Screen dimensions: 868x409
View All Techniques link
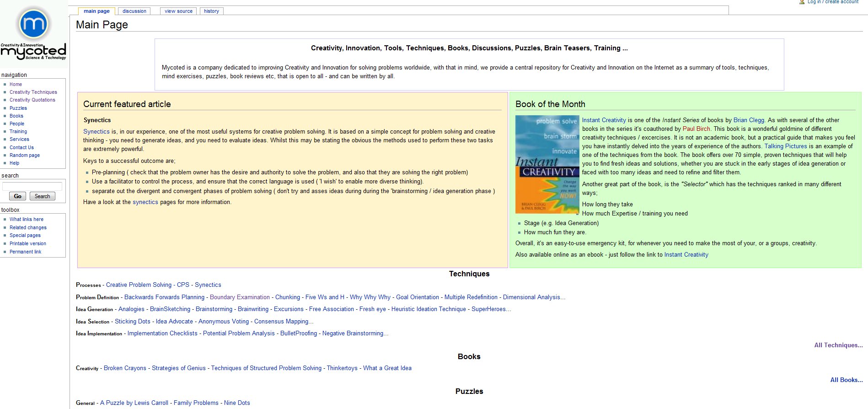tap(838, 345)
